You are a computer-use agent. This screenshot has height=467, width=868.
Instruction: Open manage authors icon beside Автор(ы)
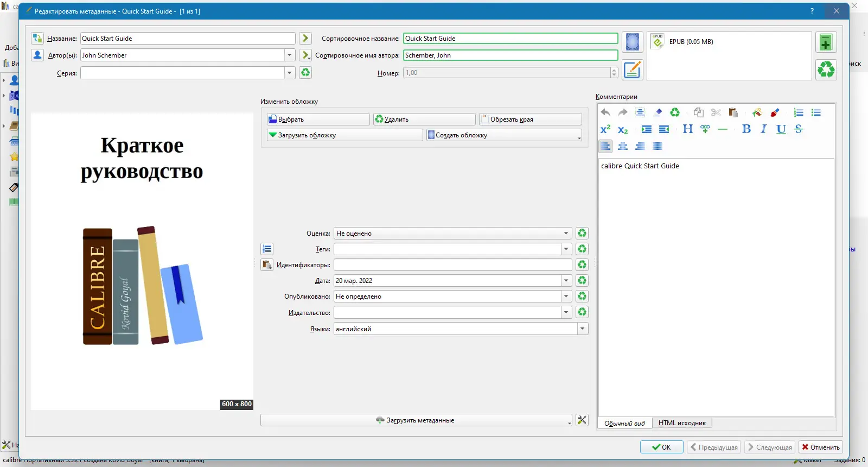tap(37, 55)
